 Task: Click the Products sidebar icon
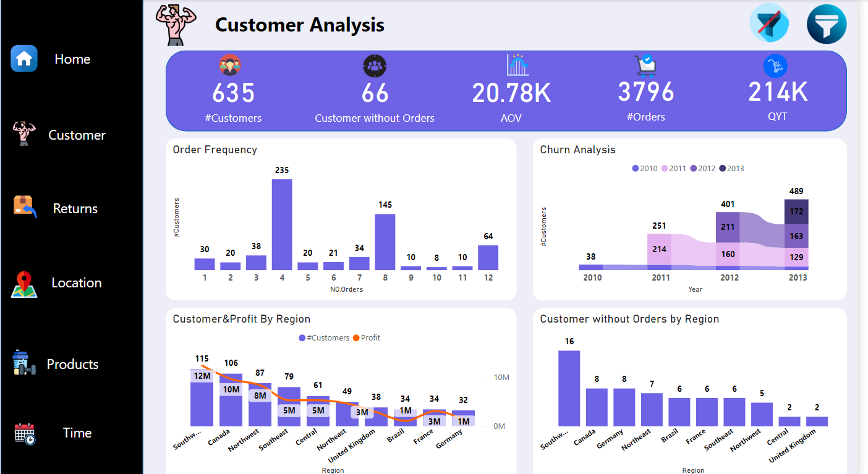pos(24,363)
